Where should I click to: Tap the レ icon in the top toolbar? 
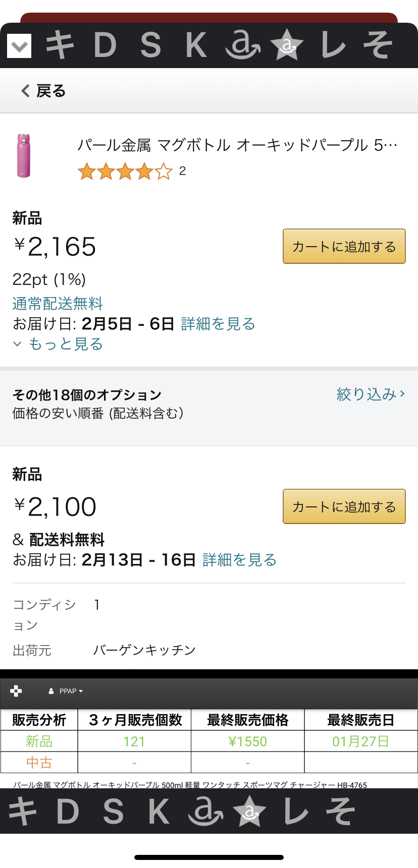click(333, 45)
